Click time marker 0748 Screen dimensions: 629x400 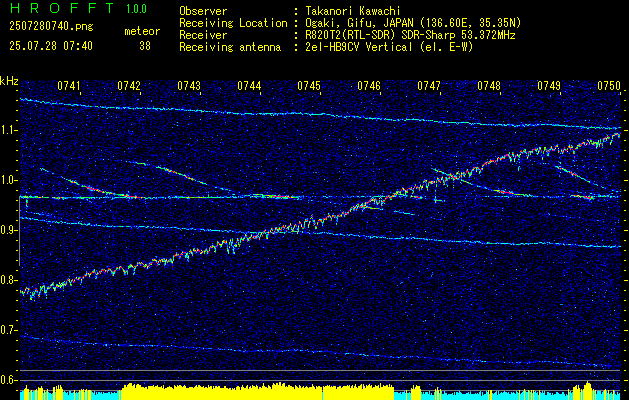pyautogui.click(x=489, y=85)
